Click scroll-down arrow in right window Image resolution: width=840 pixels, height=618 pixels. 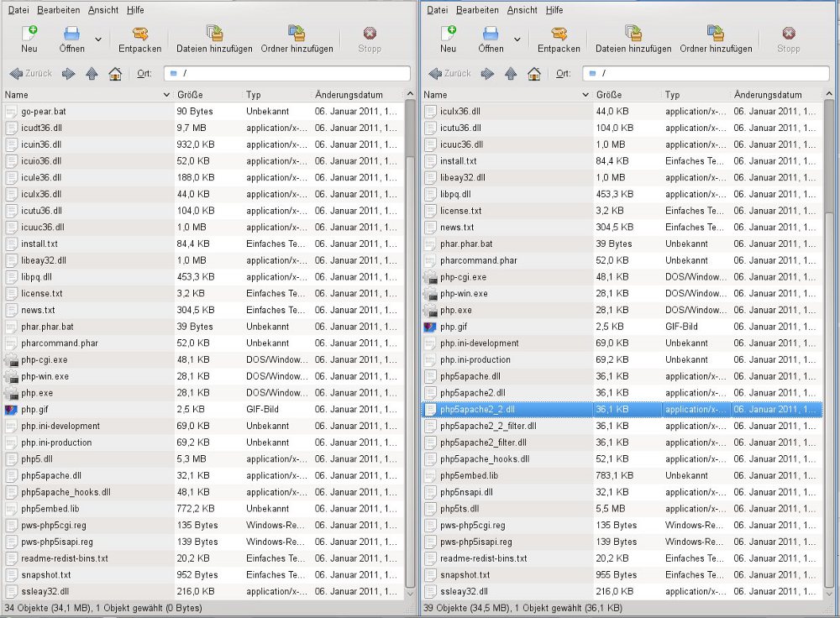[829, 594]
